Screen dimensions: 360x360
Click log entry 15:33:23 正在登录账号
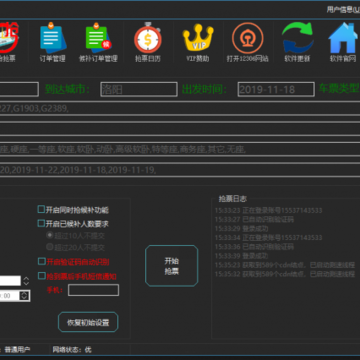(x=268, y=210)
